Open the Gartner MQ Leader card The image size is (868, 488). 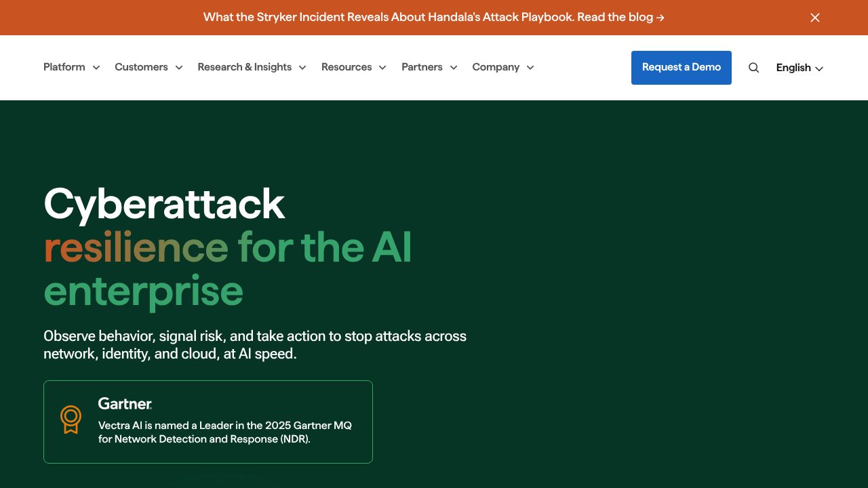208,422
